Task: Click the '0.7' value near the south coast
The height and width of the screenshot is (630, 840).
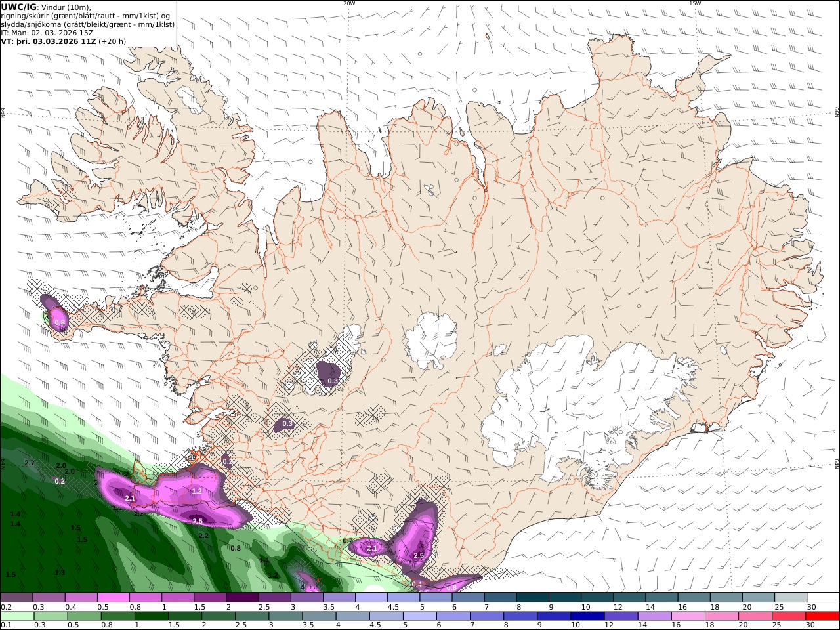Action: coord(348,541)
